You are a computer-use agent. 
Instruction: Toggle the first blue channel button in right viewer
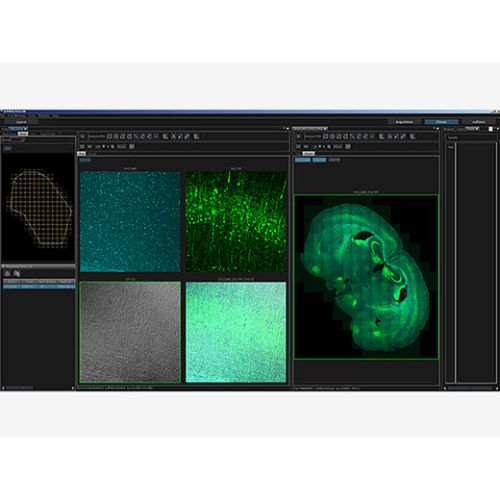[x=303, y=160]
